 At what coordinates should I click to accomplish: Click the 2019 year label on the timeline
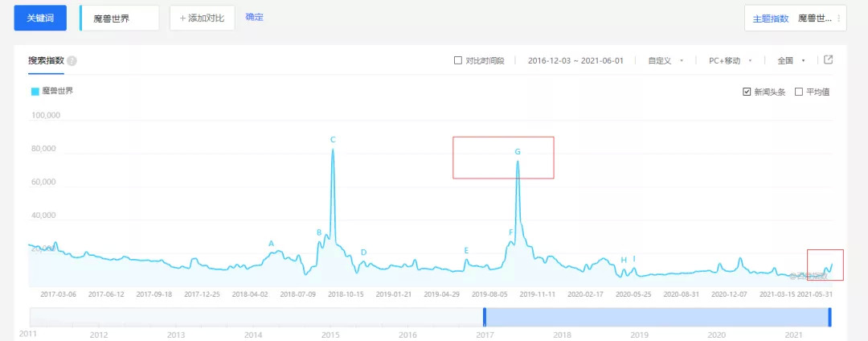point(640,335)
